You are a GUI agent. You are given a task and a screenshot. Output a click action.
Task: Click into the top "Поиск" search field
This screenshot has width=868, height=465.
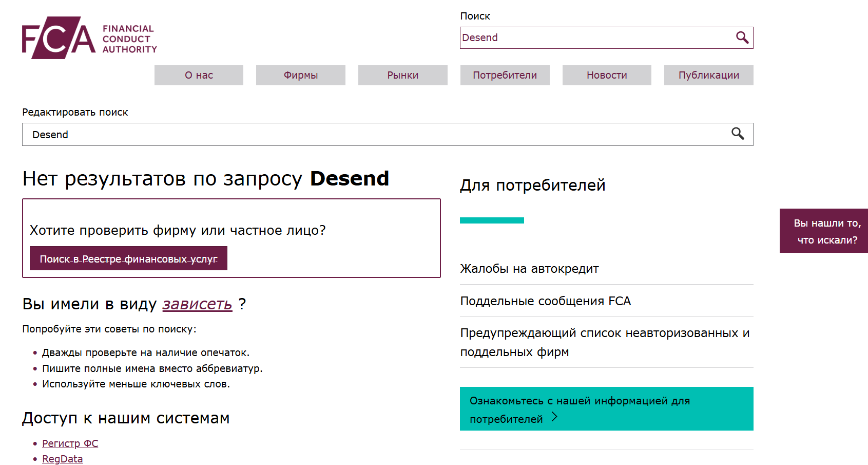tap(595, 38)
